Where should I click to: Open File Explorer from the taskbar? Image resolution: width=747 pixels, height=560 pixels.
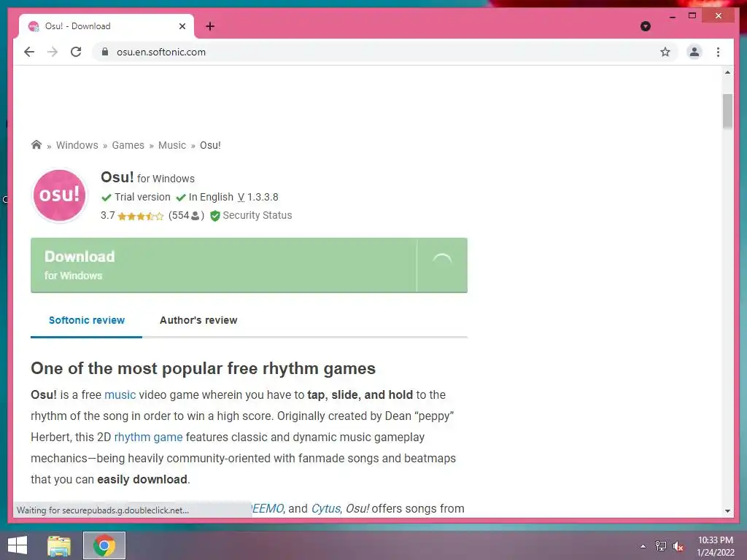59,545
